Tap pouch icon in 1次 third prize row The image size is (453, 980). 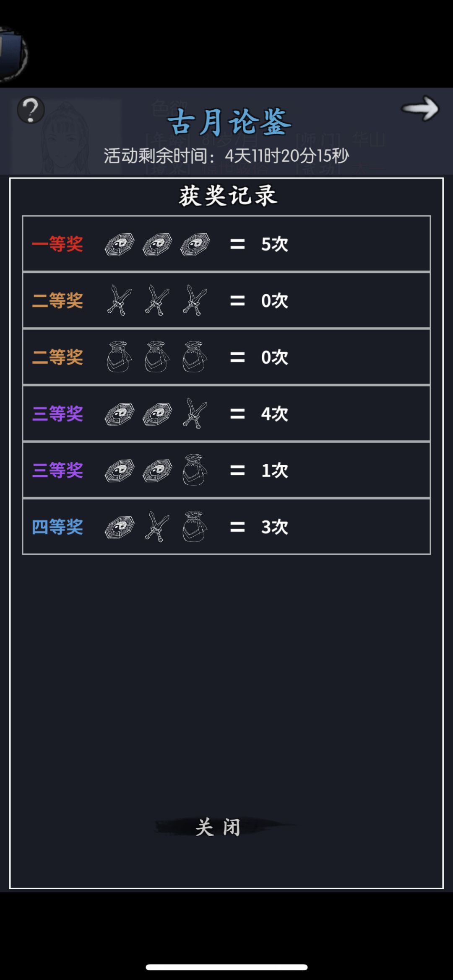point(195,470)
